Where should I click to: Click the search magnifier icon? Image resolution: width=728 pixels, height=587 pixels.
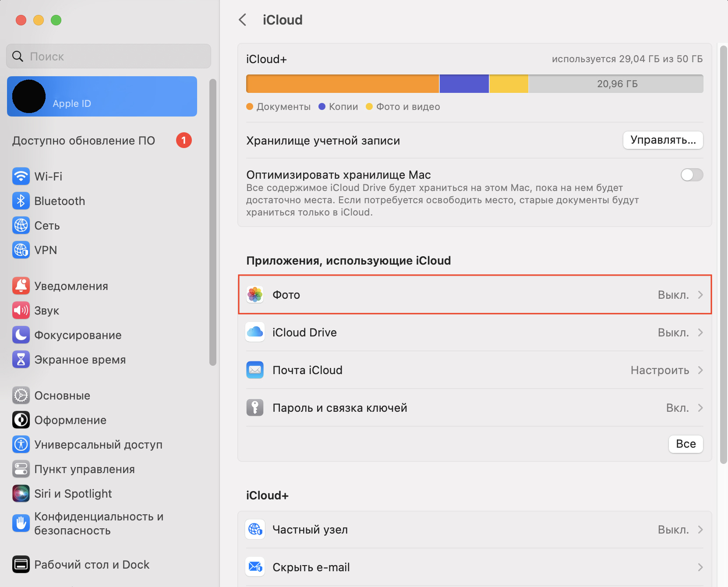[x=18, y=57]
